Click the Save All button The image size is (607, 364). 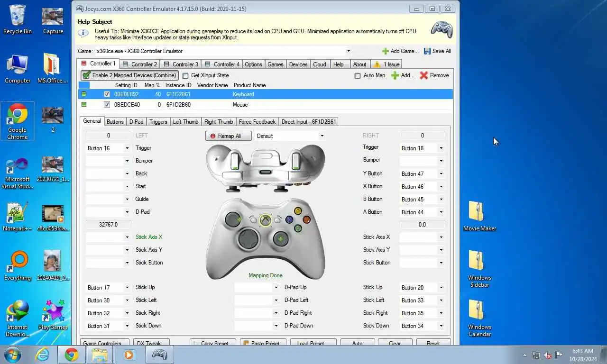(x=437, y=51)
